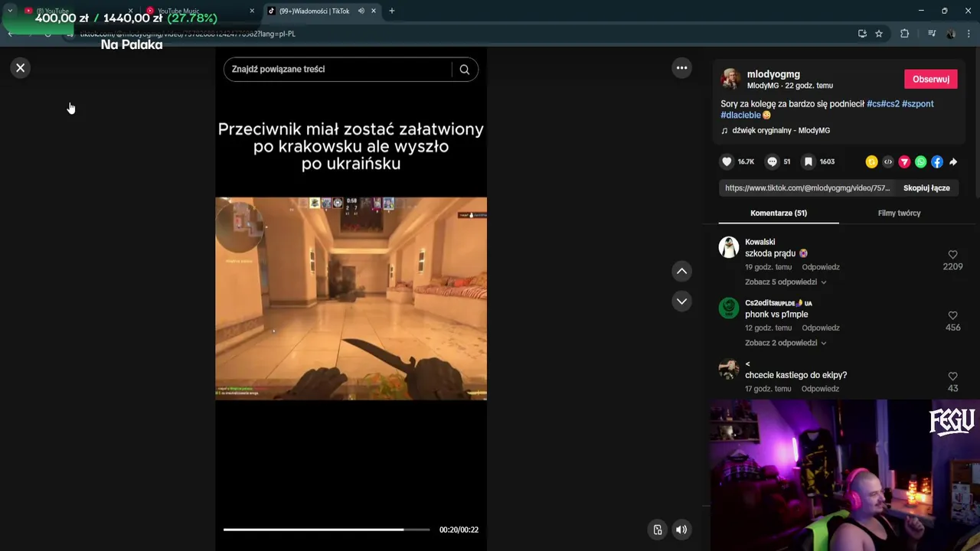Switch to the YouTube Music browser tab

coord(201,11)
